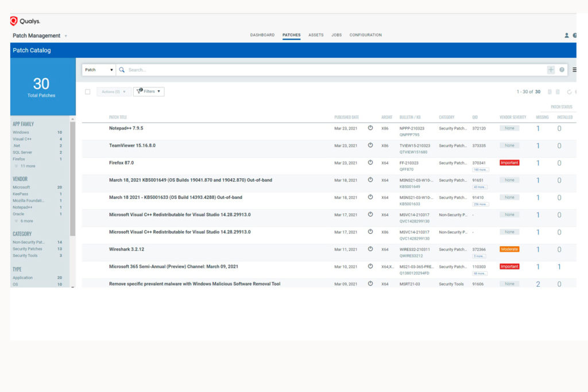Viewport: 588px width, 392px height.
Task: Click reboot icon for Visual C++ X64 row
Action: point(370,214)
